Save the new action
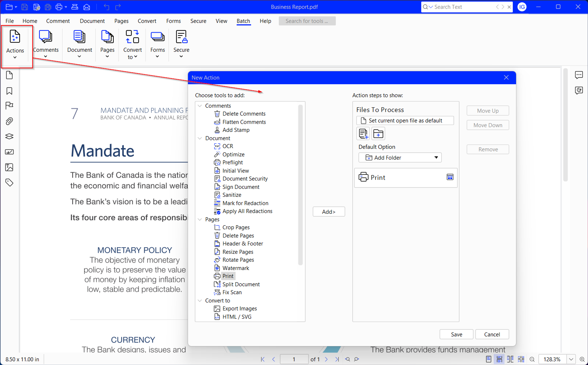Image resolution: width=588 pixels, height=365 pixels. 456,334
